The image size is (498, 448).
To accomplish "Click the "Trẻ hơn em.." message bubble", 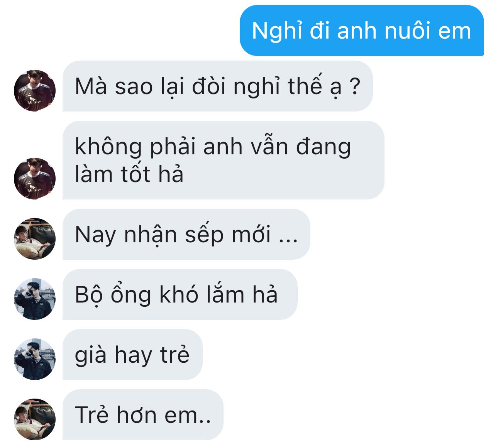I will tap(143, 415).
